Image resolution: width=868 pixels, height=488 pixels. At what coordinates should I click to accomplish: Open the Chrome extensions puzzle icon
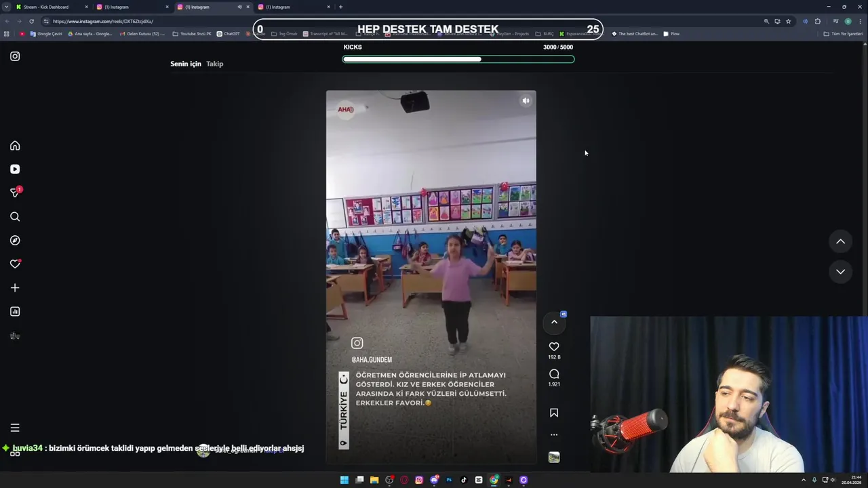coord(817,21)
